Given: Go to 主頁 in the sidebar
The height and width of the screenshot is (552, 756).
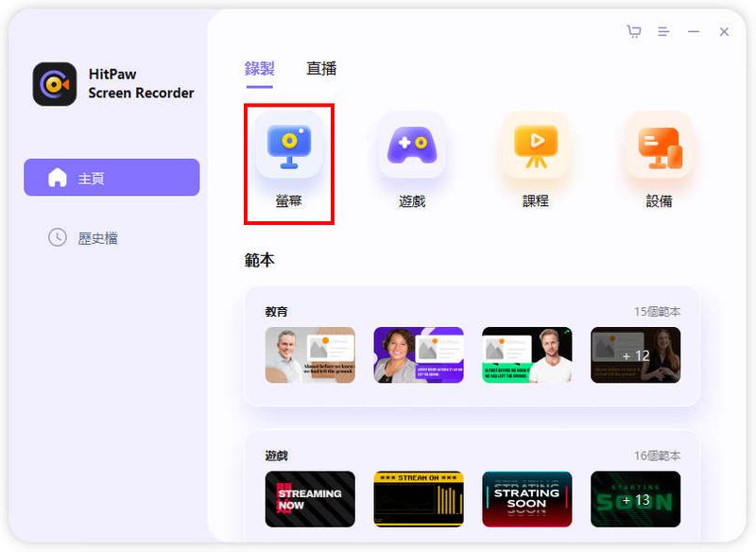Looking at the screenshot, I should 112,178.
